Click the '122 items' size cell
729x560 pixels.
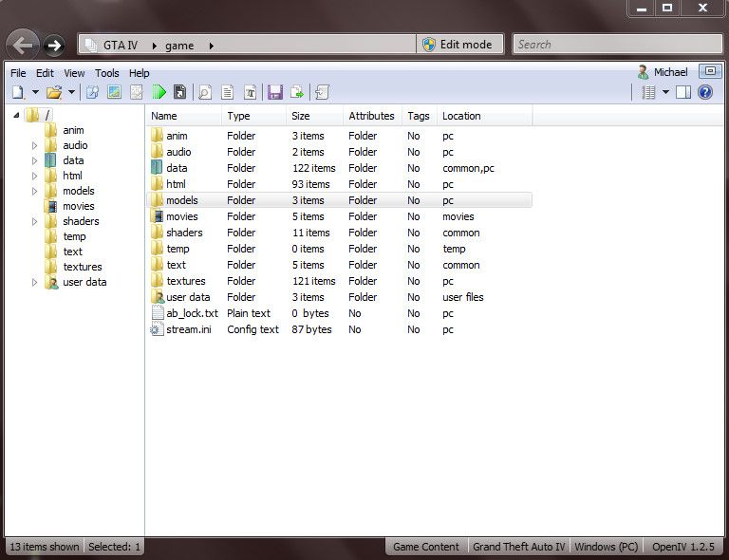pos(314,168)
